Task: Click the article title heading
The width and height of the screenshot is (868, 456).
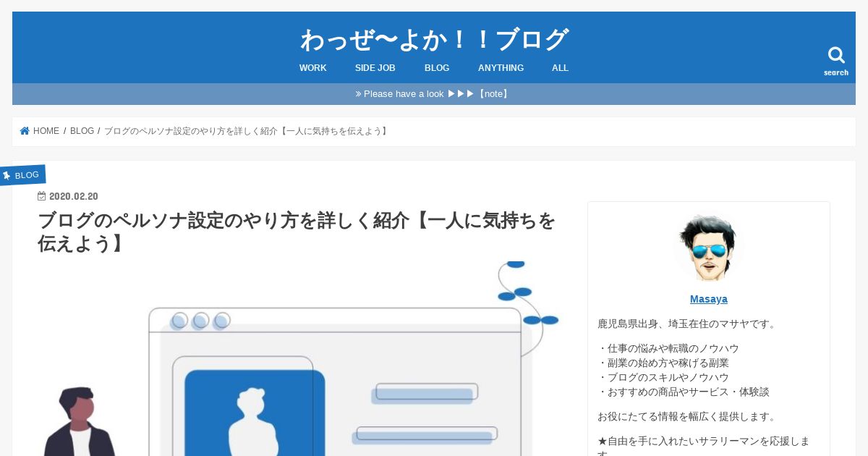Action: coord(297,232)
